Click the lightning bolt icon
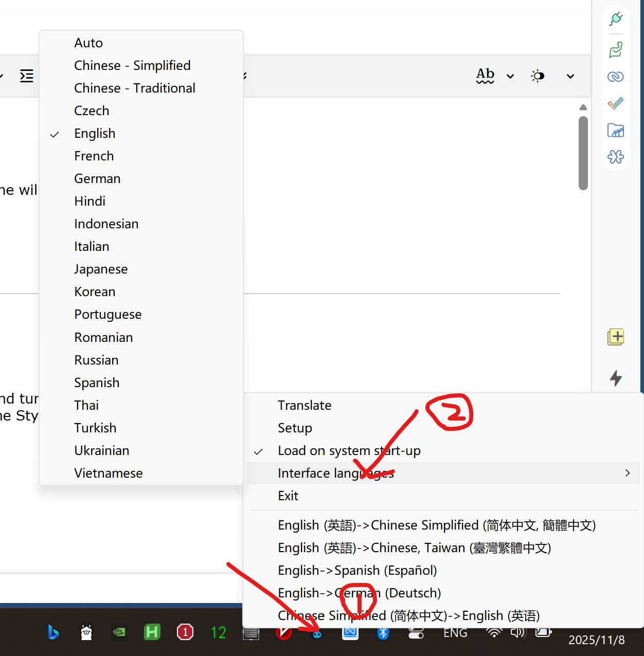The height and width of the screenshot is (656, 644). 616,378
